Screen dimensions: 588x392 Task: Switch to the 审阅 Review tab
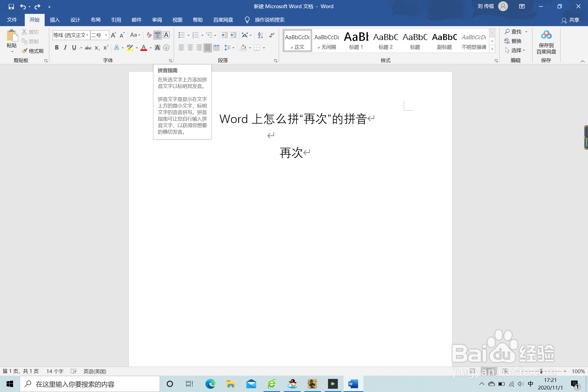point(157,20)
